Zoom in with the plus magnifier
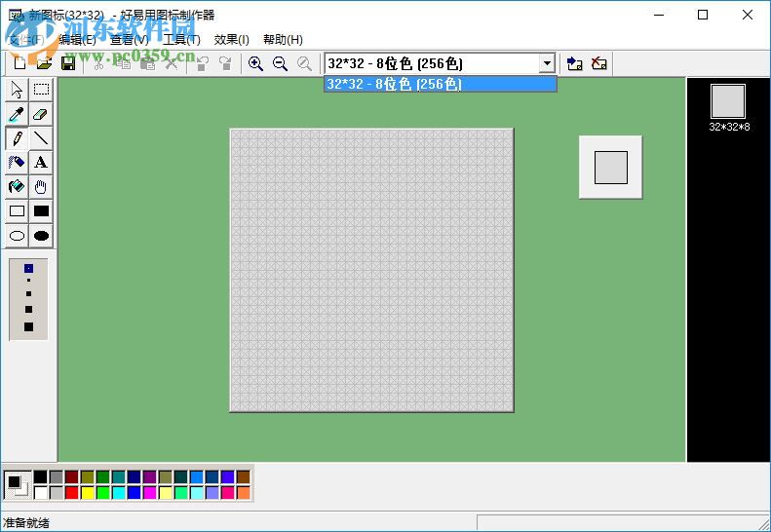The height and width of the screenshot is (532, 771). (255, 63)
